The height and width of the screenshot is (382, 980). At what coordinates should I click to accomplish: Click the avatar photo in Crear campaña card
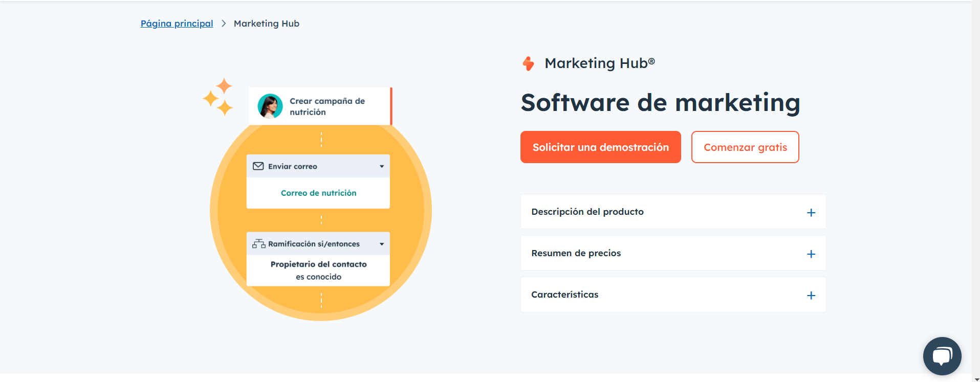click(x=270, y=106)
